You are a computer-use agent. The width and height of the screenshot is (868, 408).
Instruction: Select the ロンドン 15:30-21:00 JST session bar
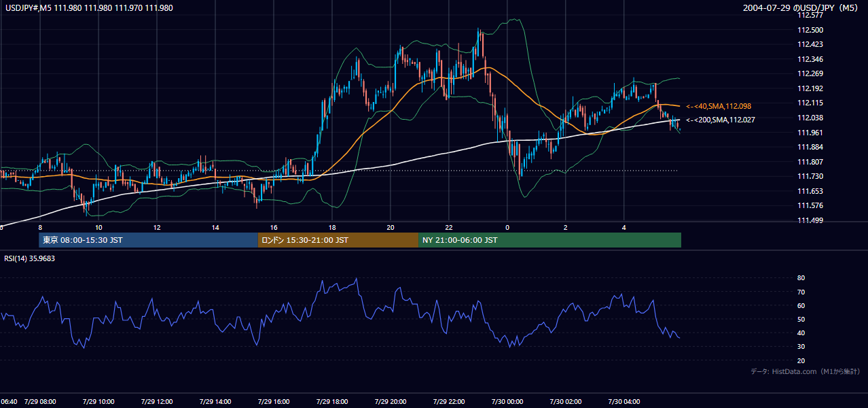[x=338, y=240]
